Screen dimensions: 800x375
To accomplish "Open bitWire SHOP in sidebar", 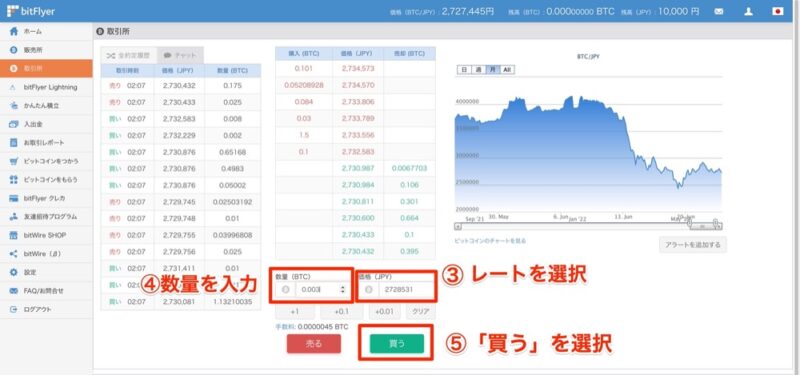I will 46,235.
